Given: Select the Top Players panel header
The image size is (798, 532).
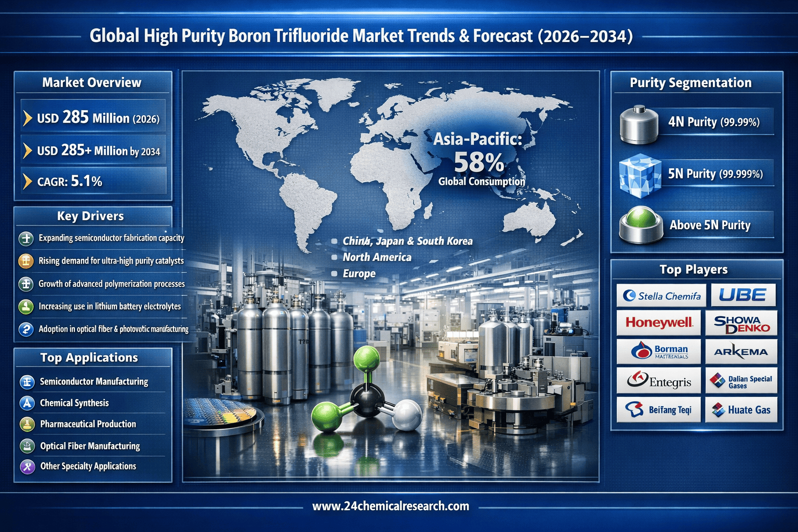Looking at the screenshot, I should pos(694,270).
